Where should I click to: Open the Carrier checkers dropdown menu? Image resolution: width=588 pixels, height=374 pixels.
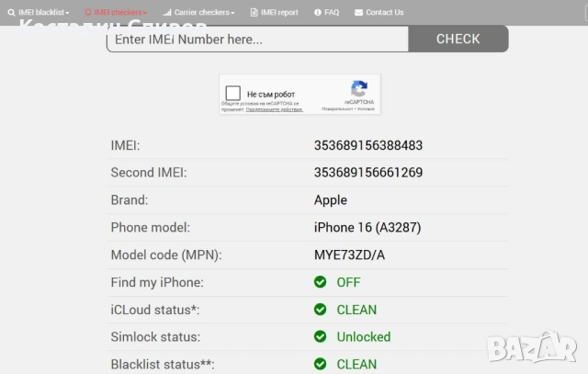point(198,12)
